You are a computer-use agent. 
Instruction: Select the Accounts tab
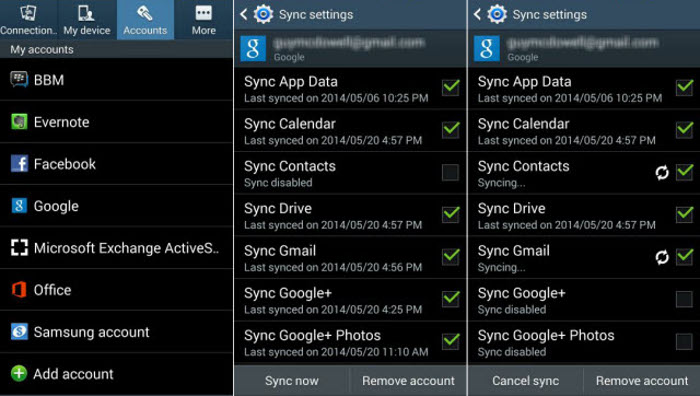point(145,20)
